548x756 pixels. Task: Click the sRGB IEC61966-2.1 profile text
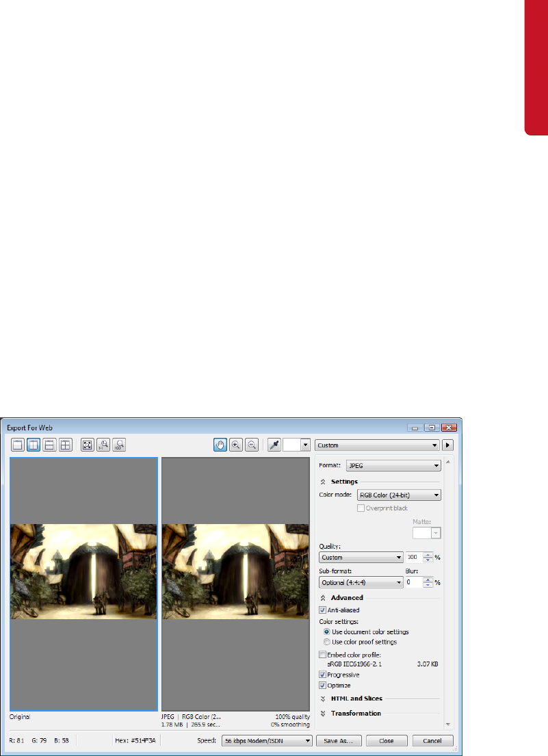[x=354, y=664]
